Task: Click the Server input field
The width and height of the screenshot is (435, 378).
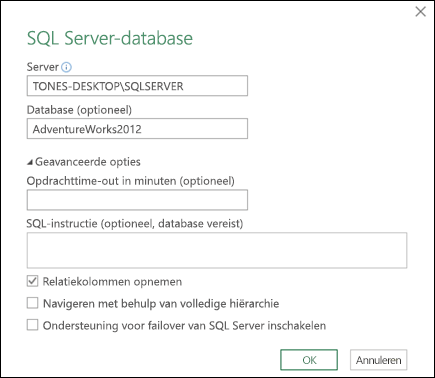Action: 137,86
